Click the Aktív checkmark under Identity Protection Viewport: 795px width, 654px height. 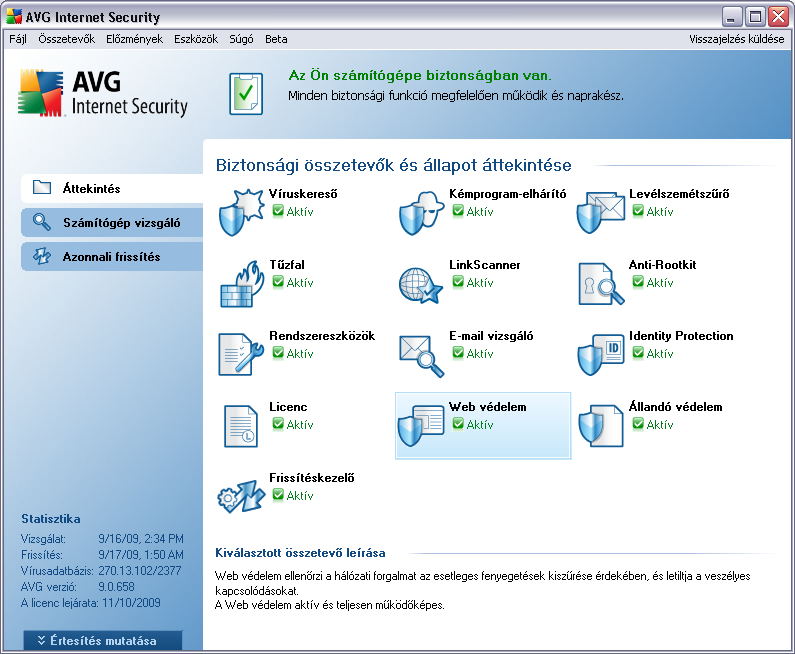point(638,353)
